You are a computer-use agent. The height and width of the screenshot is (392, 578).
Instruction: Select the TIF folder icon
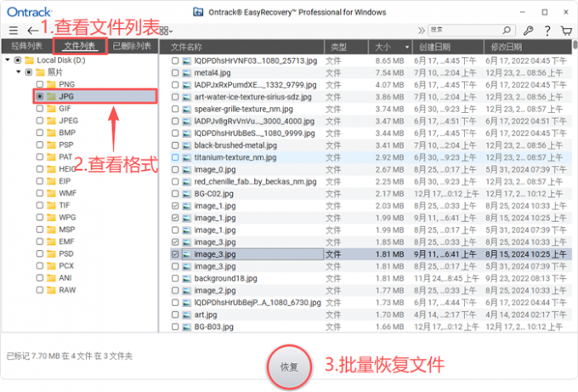click(52, 205)
